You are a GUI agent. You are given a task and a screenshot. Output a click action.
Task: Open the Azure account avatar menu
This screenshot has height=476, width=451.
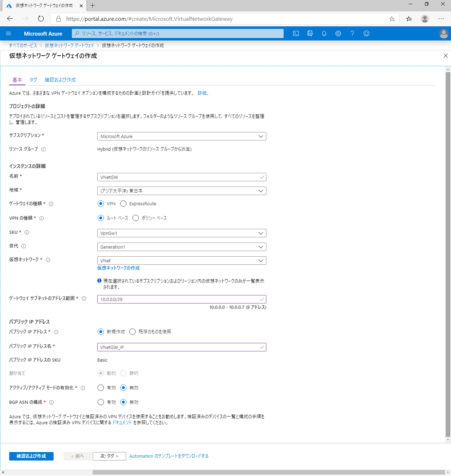tap(444, 33)
